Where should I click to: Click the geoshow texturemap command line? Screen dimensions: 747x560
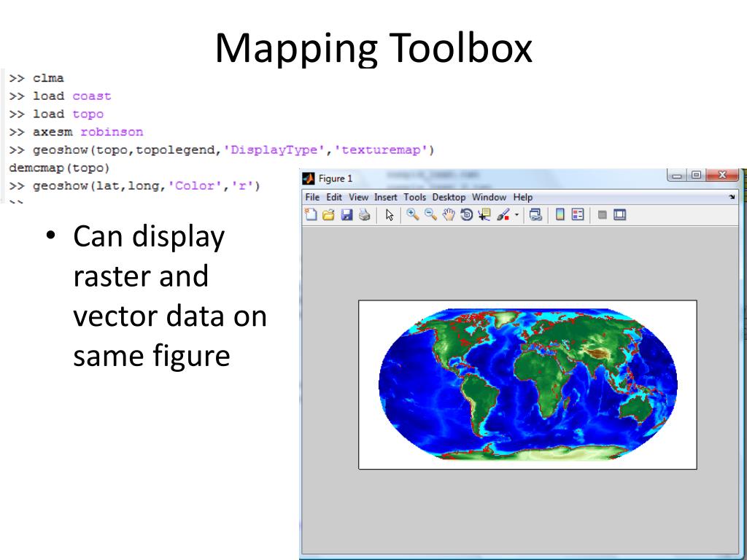[222, 150]
